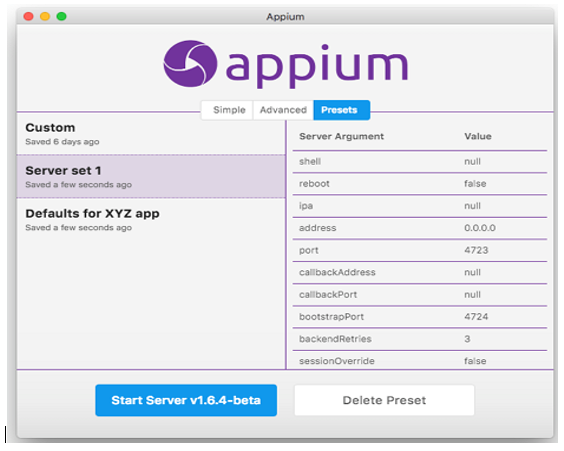Click the bootstrapPort row
Screen dimensions: 564x451
pyautogui.click(x=420, y=317)
